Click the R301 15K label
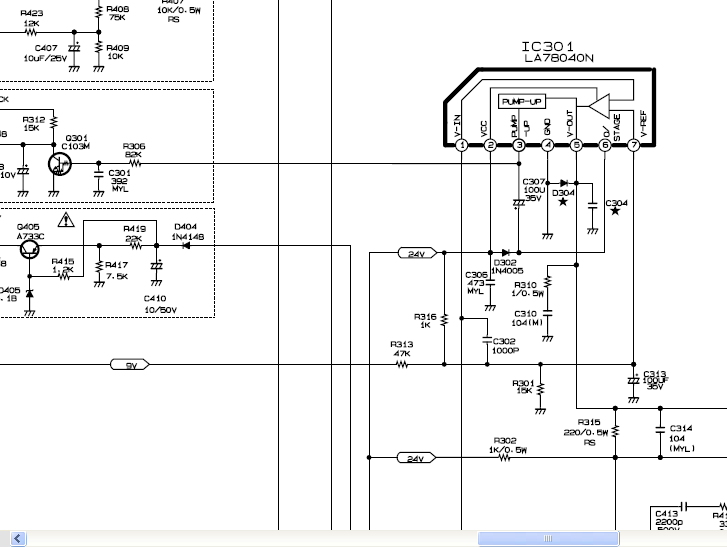This screenshot has height=547, width=727. tap(523, 387)
